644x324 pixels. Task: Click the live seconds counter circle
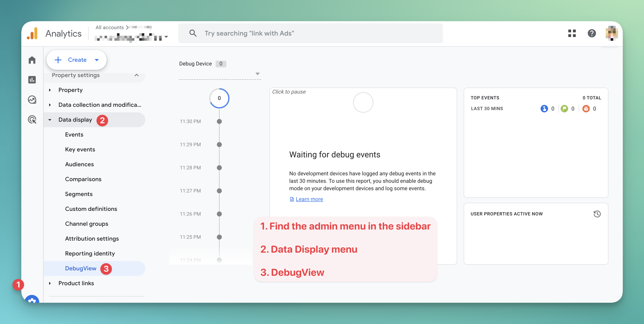(219, 98)
